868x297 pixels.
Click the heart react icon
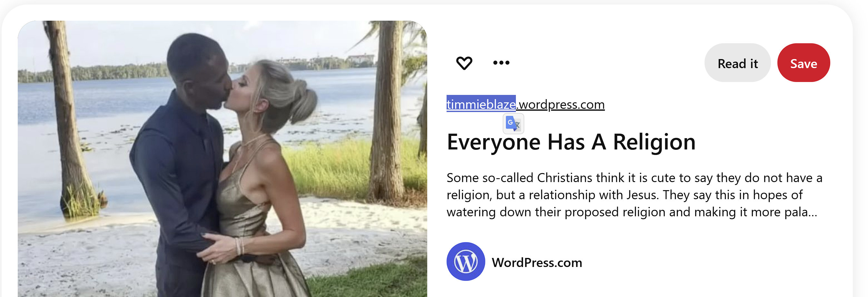tap(464, 63)
